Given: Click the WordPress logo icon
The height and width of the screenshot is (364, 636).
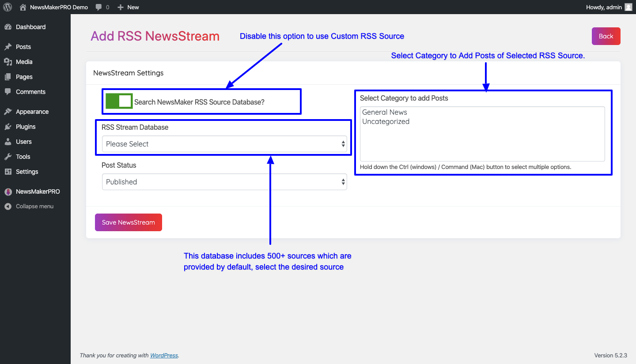Looking at the screenshot, I should 8,7.
